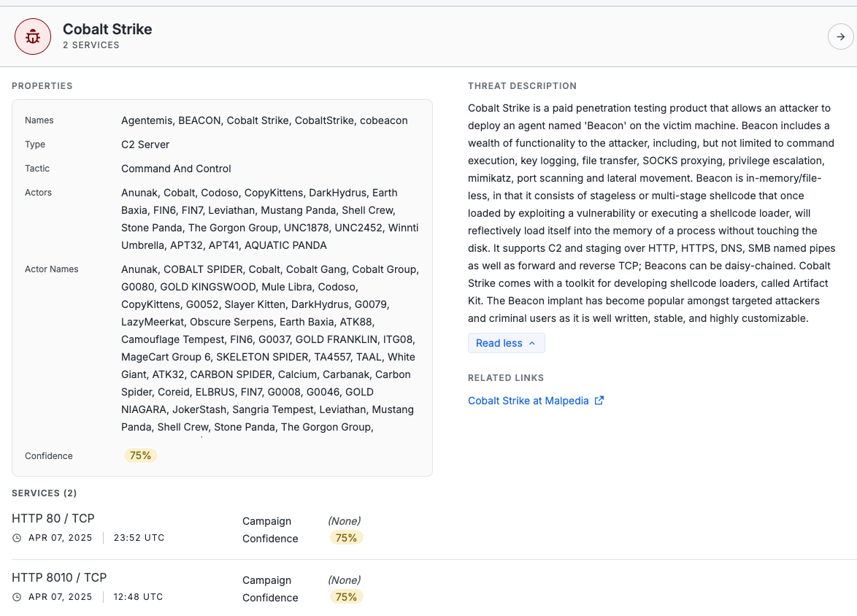The height and width of the screenshot is (616, 857).
Task: Click 75% confidence badge for HTTP 8010
Action: [x=346, y=597]
